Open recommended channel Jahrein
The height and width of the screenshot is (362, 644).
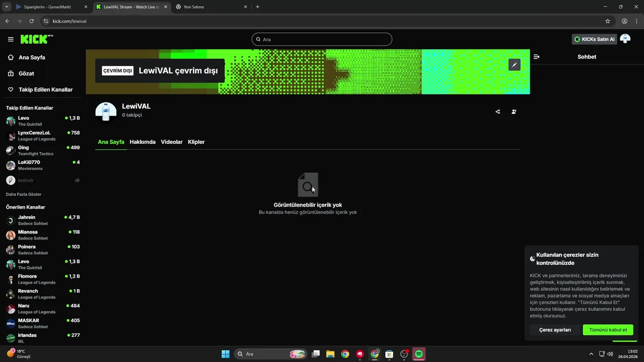[43, 220]
